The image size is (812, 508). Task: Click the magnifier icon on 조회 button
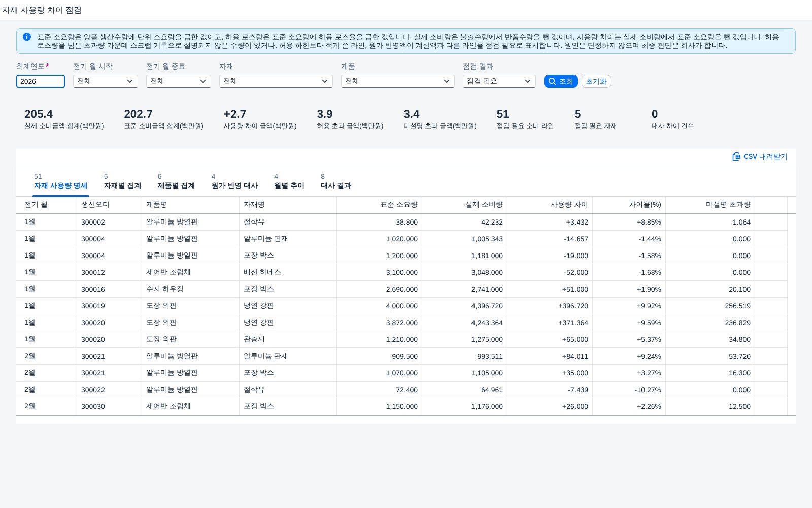pyautogui.click(x=552, y=81)
